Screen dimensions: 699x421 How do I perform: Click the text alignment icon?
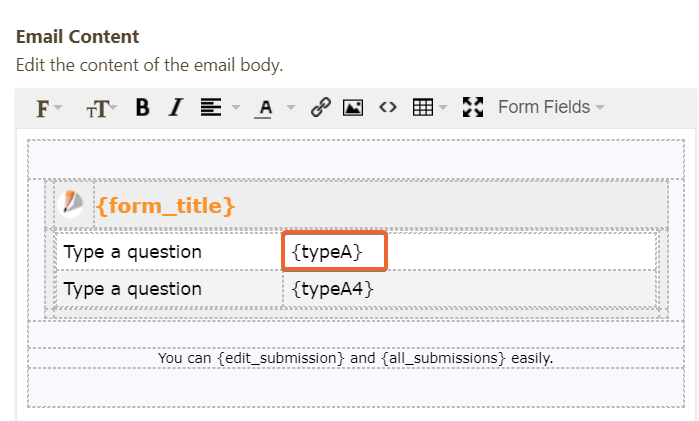pyautogui.click(x=210, y=107)
